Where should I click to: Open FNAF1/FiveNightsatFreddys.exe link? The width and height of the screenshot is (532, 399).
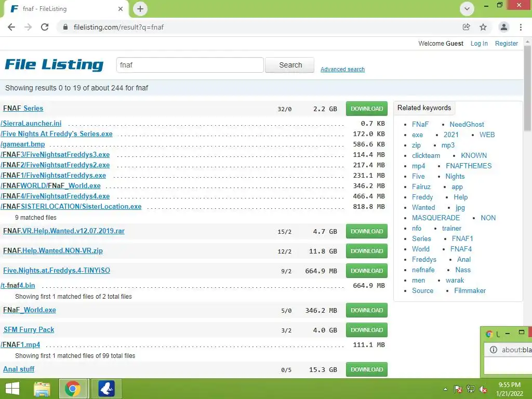54,176
